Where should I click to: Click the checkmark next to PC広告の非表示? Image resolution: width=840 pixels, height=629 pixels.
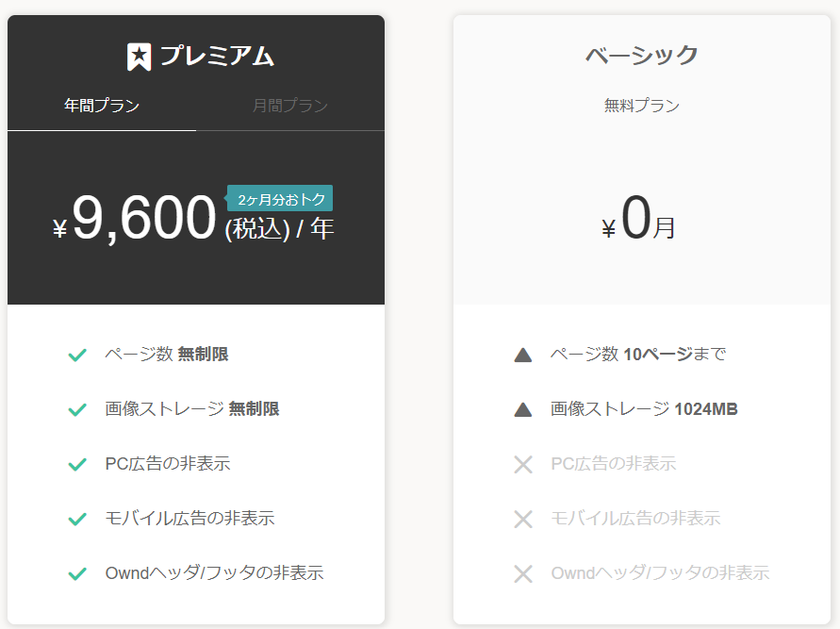point(77,464)
